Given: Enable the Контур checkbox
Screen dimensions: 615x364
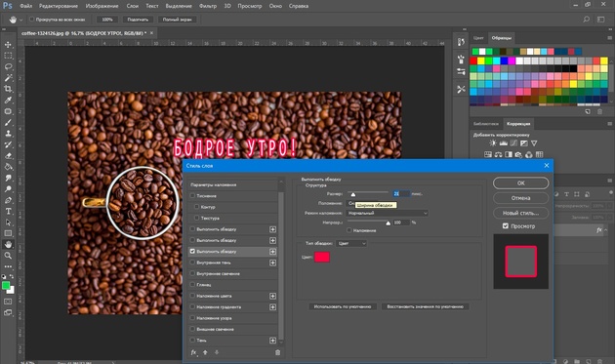Looking at the screenshot, I should (196, 206).
